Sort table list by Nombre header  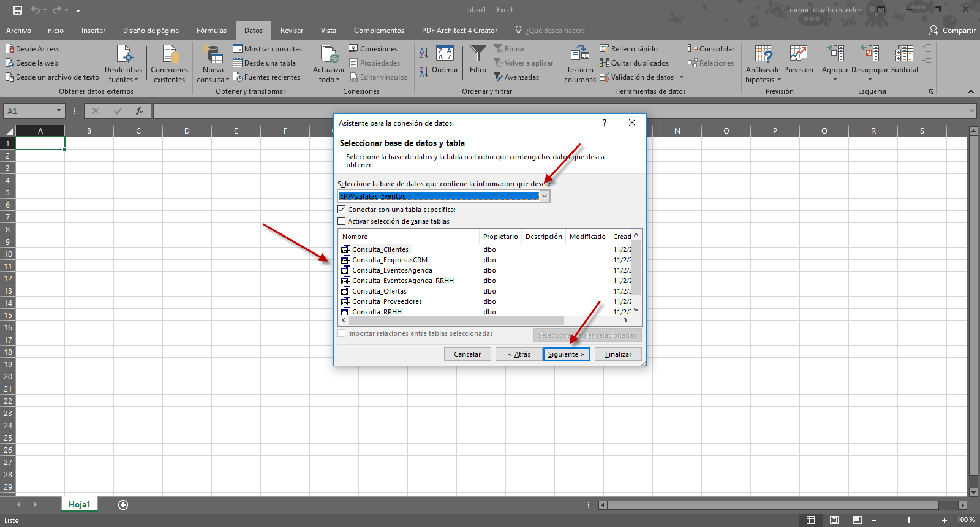click(409, 237)
